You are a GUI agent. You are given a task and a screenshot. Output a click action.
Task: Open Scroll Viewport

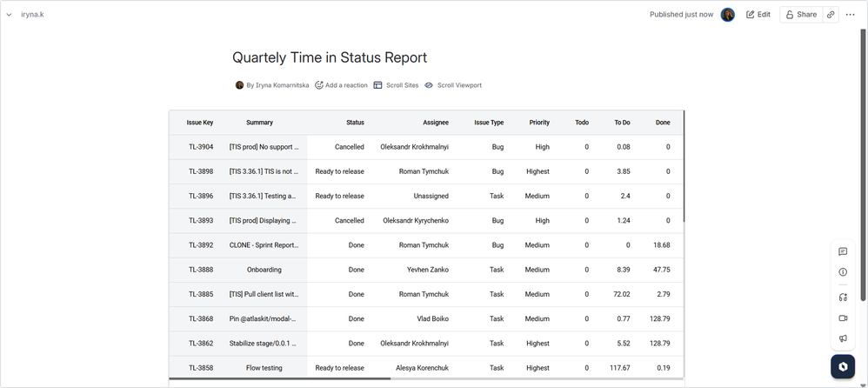(x=452, y=85)
